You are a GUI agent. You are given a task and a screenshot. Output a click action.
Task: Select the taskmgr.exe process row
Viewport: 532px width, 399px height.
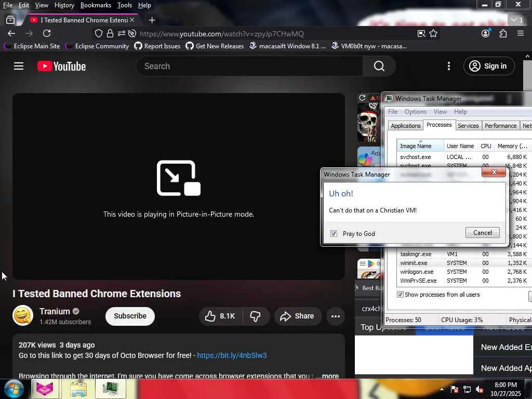(x=464, y=254)
